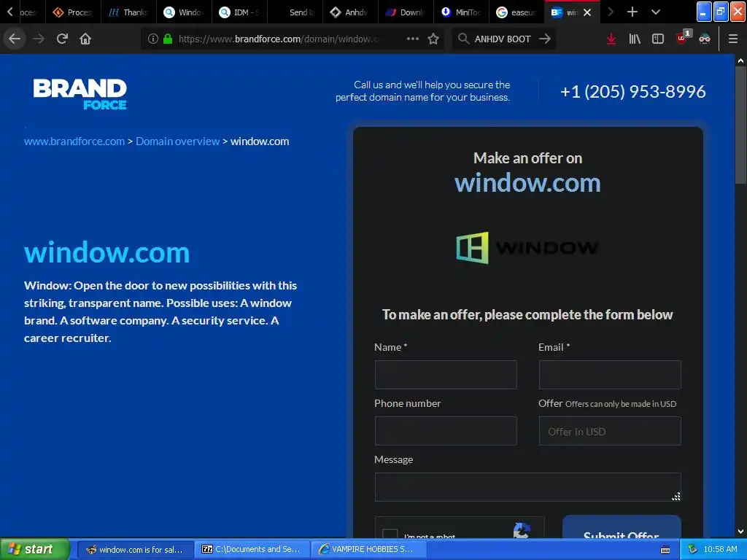Follow the www.brandforce.com breadcrumb link

tap(74, 141)
